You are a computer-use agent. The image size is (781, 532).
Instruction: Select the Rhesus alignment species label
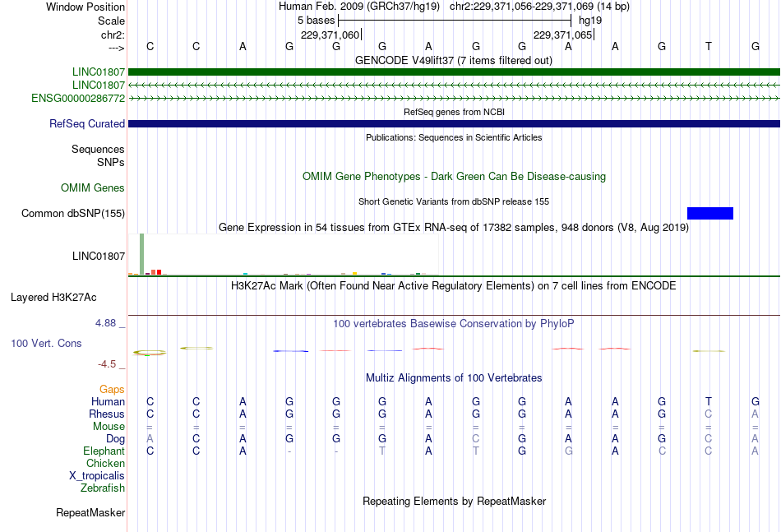(x=107, y=414)
